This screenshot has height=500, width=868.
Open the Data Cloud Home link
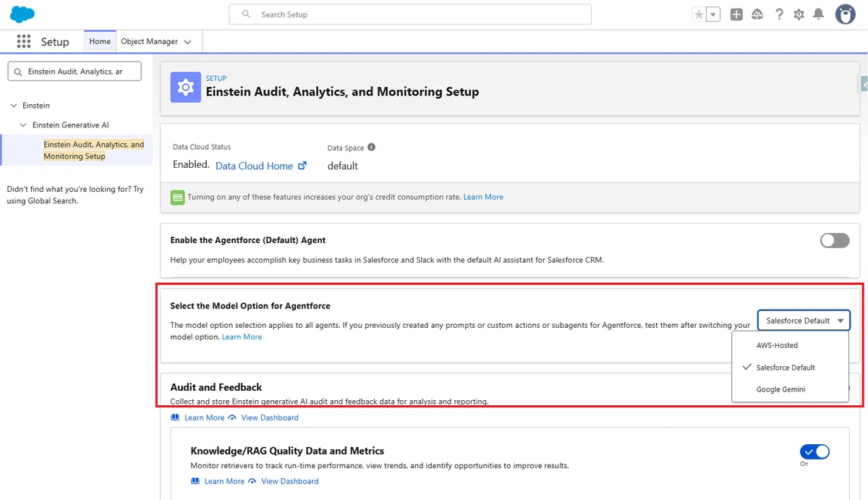click(x=254, y=166)
